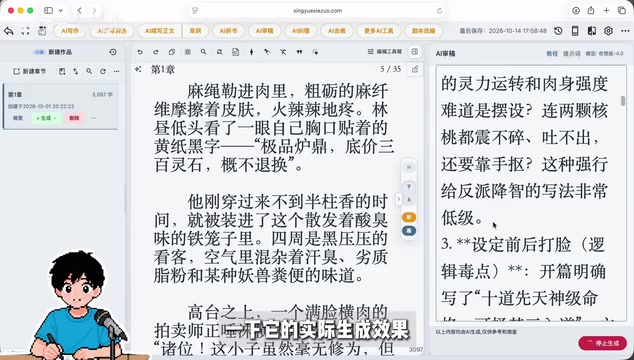
Task: Open version history beside last saved time
Action: tap(558, 31)
